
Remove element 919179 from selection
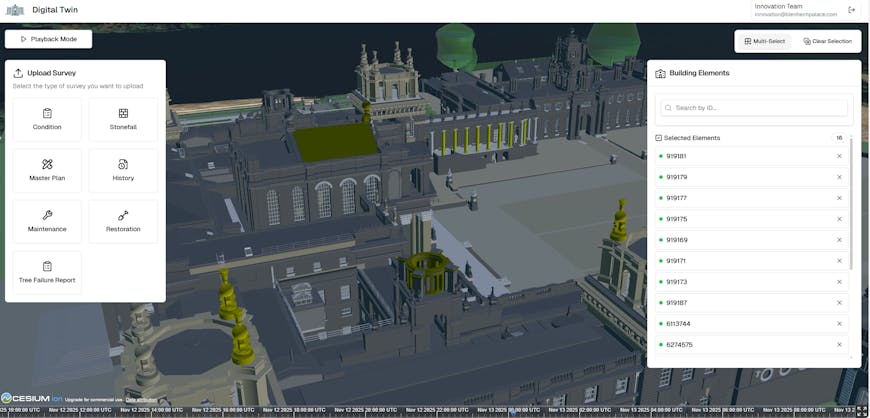[839, 178]
